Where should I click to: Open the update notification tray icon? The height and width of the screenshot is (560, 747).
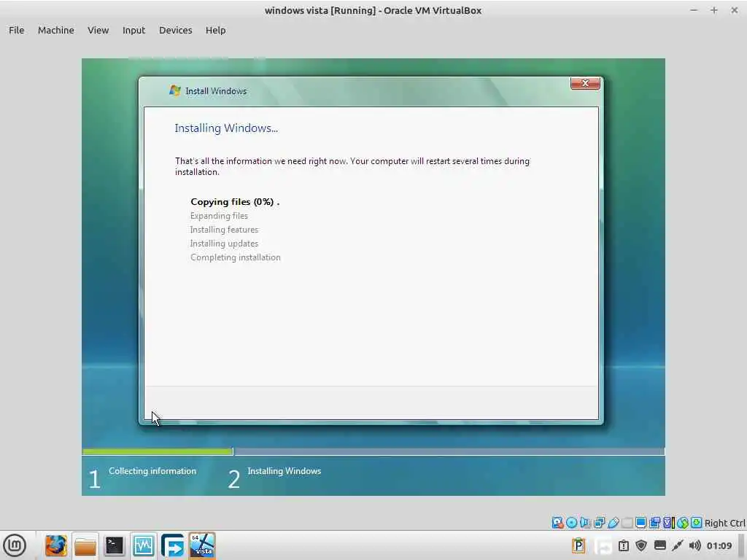point(624,545)
